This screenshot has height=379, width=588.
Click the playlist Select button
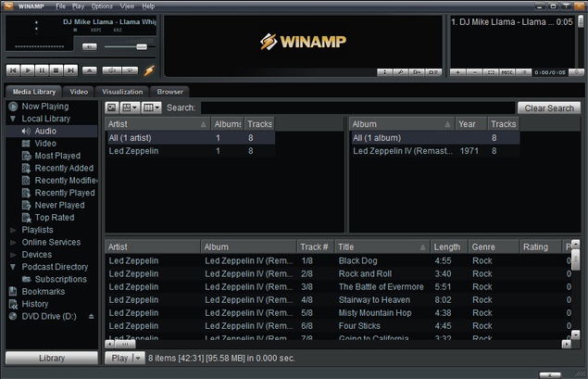(x=491, y=72)
